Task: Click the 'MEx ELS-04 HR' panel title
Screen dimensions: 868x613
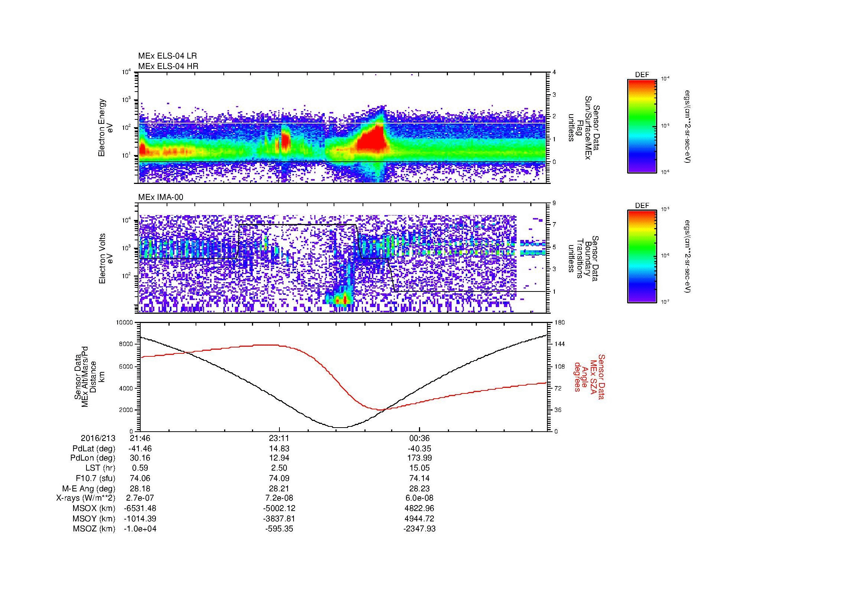Action: coord(168,66)
